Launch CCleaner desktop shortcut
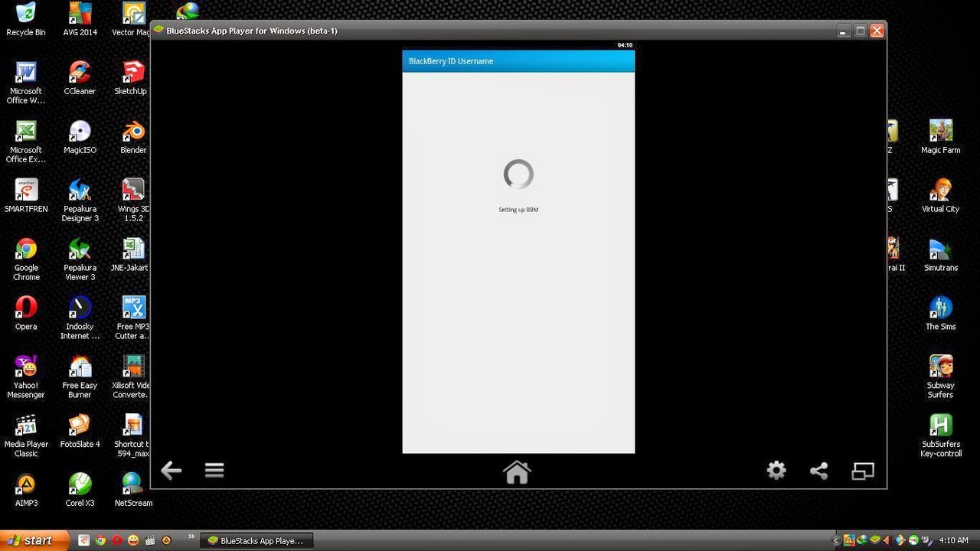 coord(80,78)
